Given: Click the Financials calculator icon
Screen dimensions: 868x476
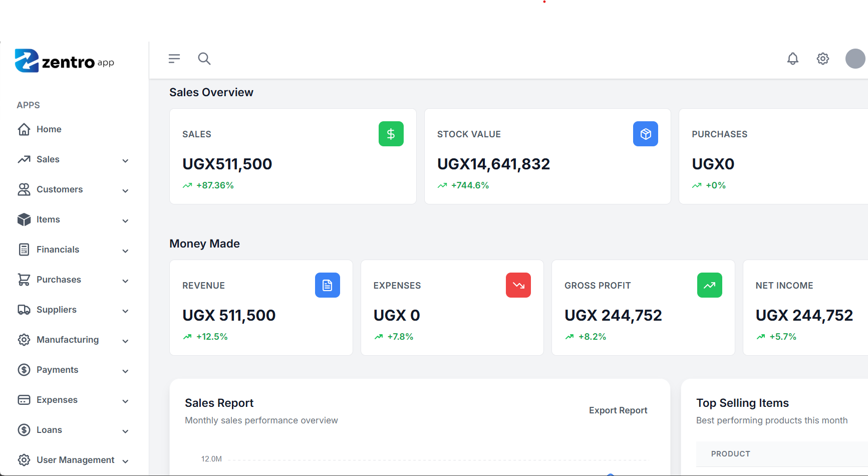Looking at the screenshot, I should pos(24,250).
